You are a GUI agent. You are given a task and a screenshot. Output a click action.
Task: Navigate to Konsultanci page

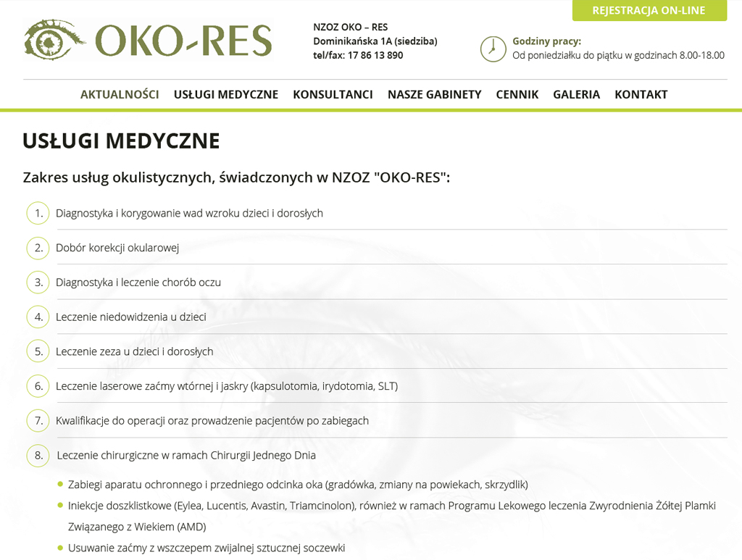(x=333, y=94)
